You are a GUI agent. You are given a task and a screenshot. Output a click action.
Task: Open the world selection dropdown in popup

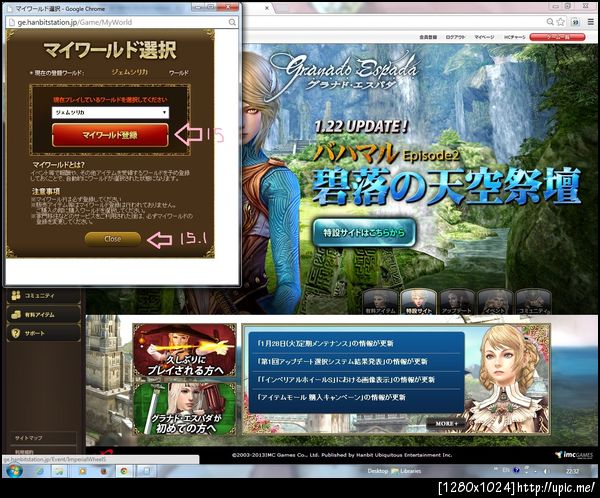coord(110,113)
